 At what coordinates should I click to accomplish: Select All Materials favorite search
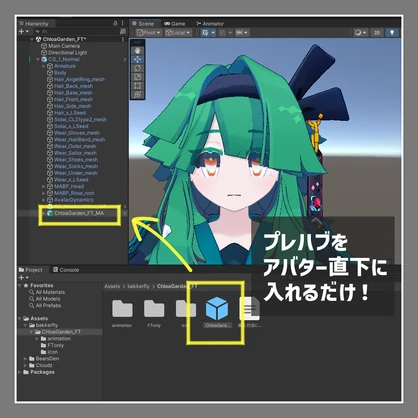[47, 292]
